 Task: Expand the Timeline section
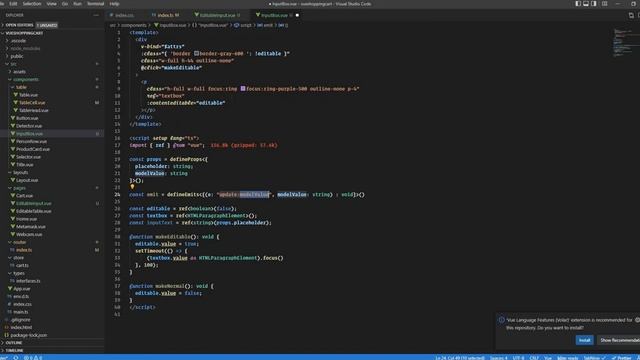(14, 351)
